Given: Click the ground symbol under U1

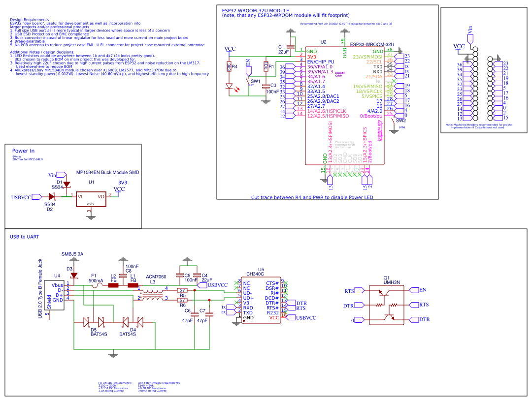Looking at the screenshot, I should (91, 217).
